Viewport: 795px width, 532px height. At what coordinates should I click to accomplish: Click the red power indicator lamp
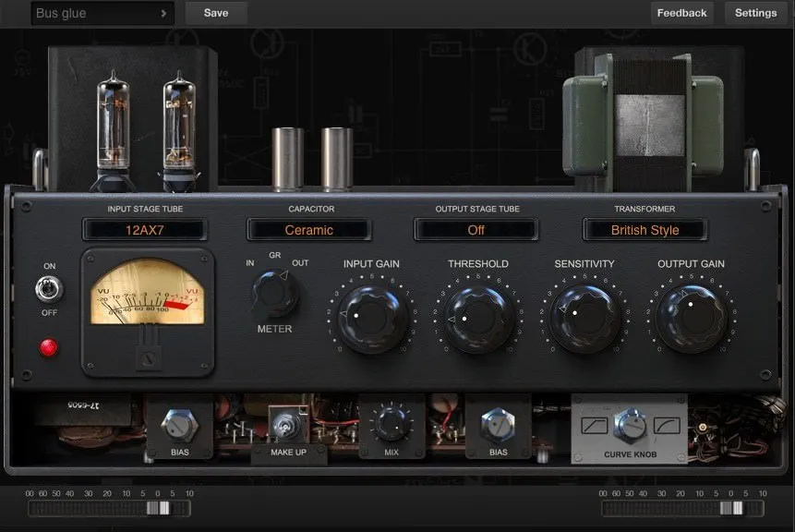coord(49,347)
